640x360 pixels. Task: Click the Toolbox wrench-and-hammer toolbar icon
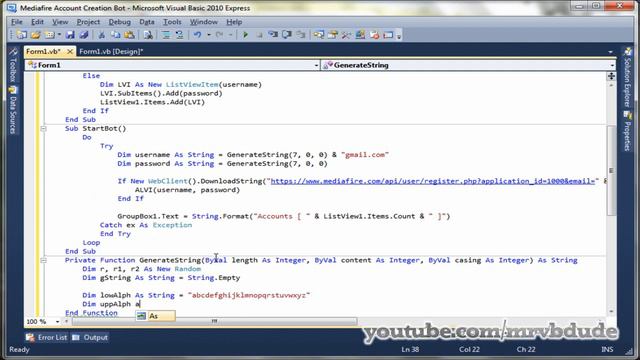(x=347, y=35)
